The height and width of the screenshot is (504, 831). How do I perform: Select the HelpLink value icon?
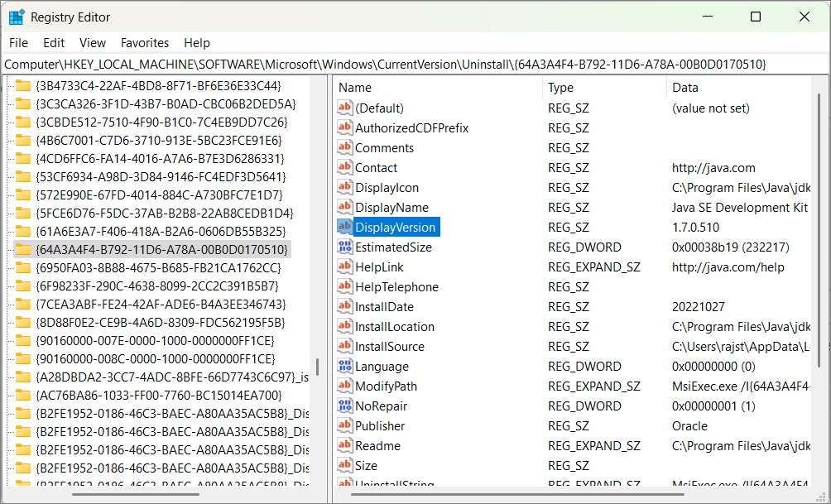coord(345,267)
